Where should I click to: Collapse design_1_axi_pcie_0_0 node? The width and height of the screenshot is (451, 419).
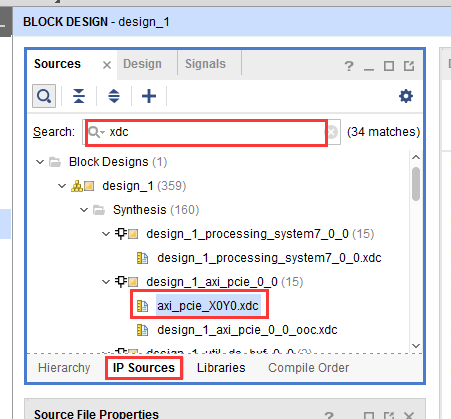tap(106, 282)
